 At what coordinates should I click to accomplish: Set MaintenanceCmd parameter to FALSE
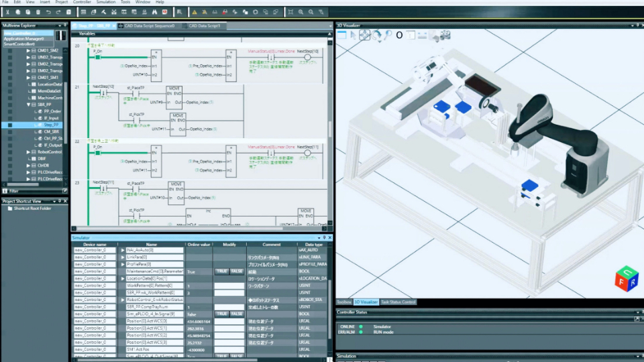tap(236, 271)
